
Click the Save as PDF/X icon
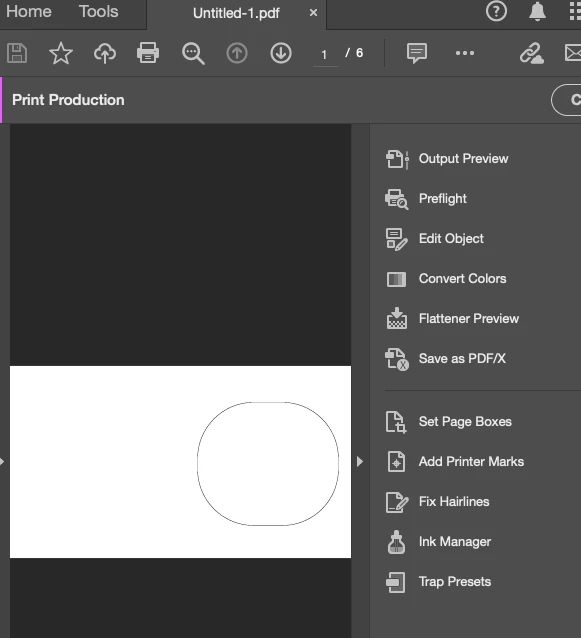click(397, 359)
